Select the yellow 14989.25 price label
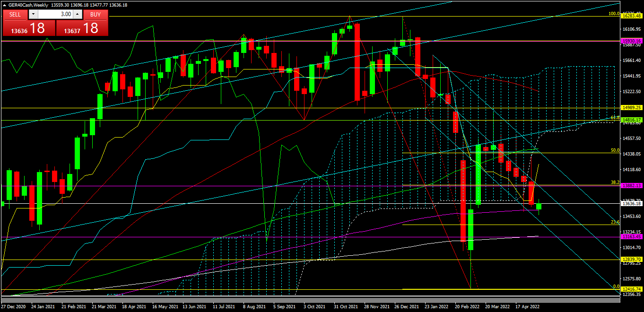The width and height of the screenshot is (644, 312). [x=632, y=108]
